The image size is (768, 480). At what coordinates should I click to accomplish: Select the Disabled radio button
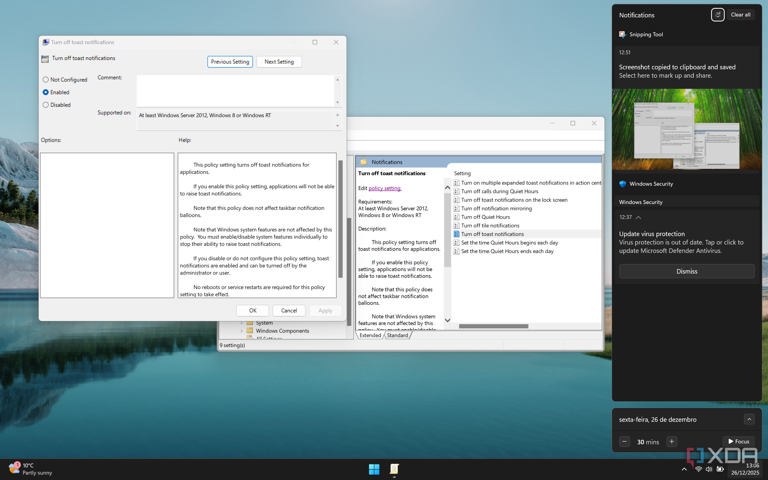point(46,105)
